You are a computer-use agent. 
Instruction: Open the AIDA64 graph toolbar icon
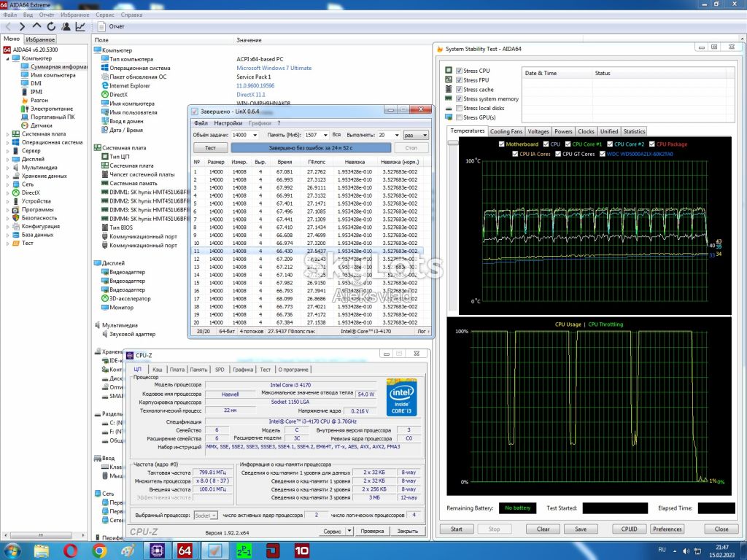point(80,27)
